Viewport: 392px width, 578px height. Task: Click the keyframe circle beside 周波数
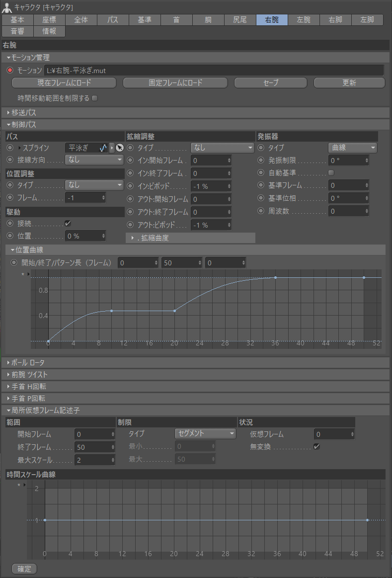(x=261, y=211)
